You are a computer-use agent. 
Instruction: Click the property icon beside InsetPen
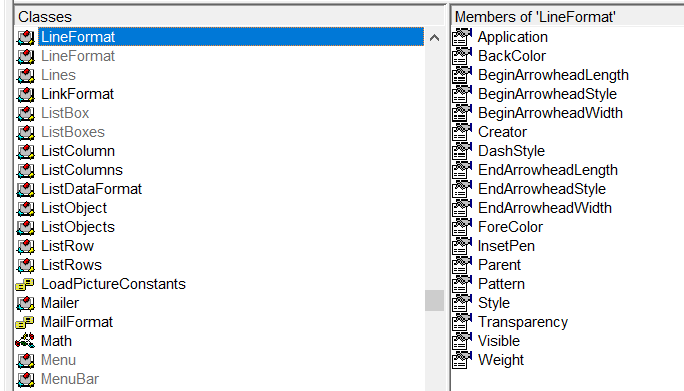[462, 246]
